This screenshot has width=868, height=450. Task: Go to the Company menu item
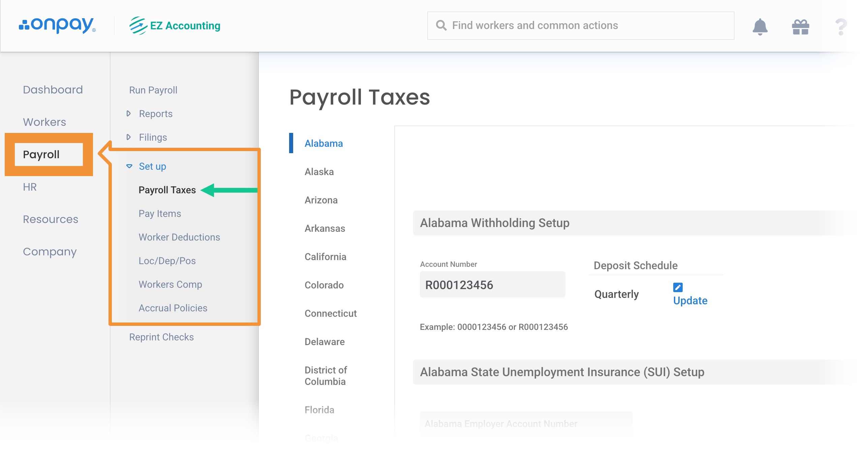click(x=50, y=252)
